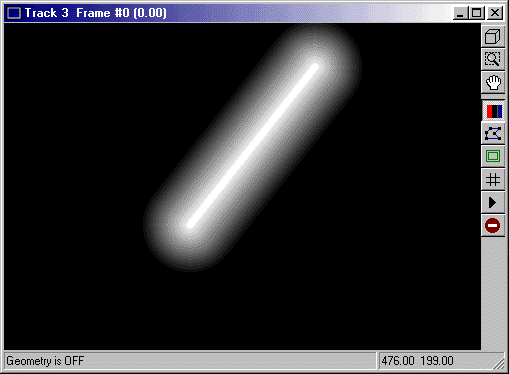This screenshot has height=374, width=509.
Task: Select the 3D cube view icon
Action: tap(493, 36)
